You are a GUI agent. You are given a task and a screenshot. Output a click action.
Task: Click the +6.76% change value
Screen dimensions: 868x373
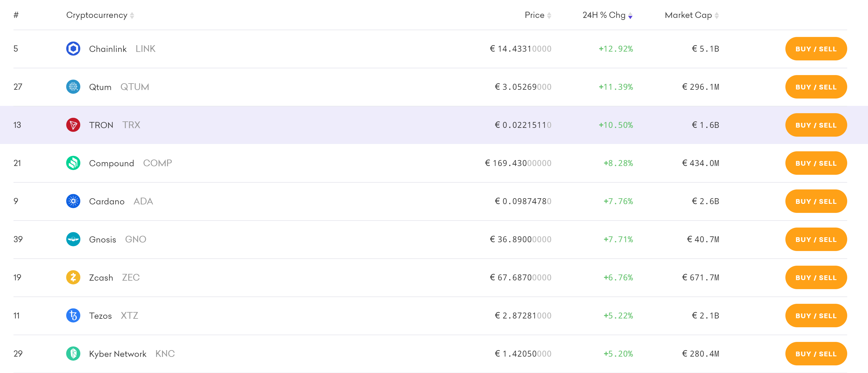pos(618,278)
